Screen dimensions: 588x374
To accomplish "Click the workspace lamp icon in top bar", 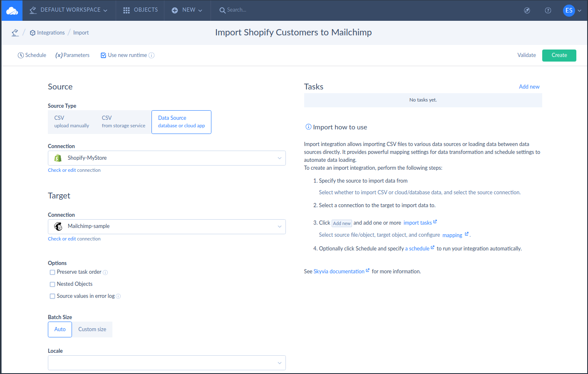I will 33,10.
